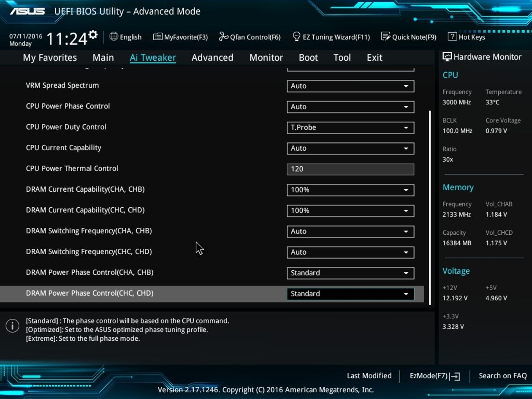Show the Hot Keys list label
532x399 pixels.
(x=472, y=37)
